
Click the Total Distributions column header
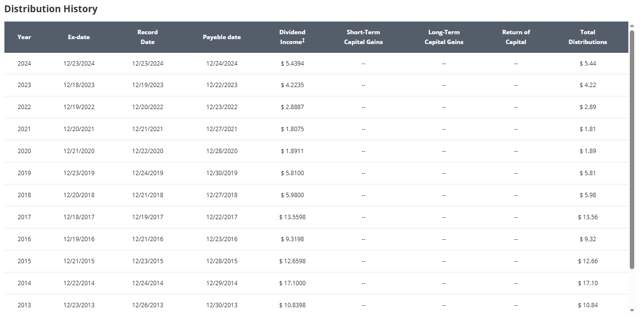pyautogui.click(x=587, y=37)
